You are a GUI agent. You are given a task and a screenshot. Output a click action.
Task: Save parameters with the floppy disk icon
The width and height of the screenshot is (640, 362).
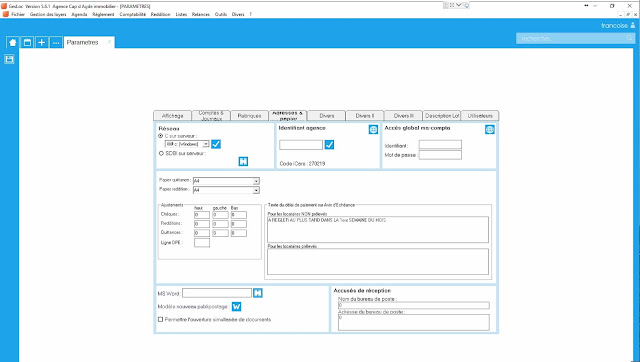tap(9, 60)
